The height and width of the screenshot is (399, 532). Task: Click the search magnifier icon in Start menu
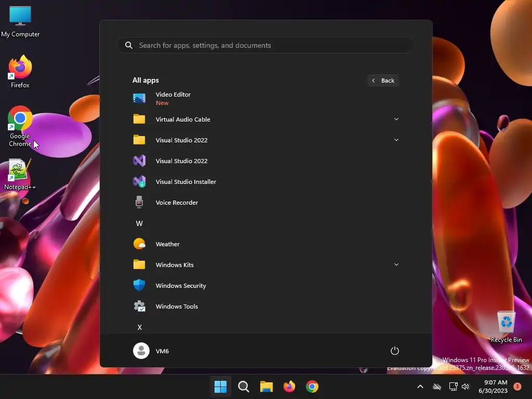(129, 45)
